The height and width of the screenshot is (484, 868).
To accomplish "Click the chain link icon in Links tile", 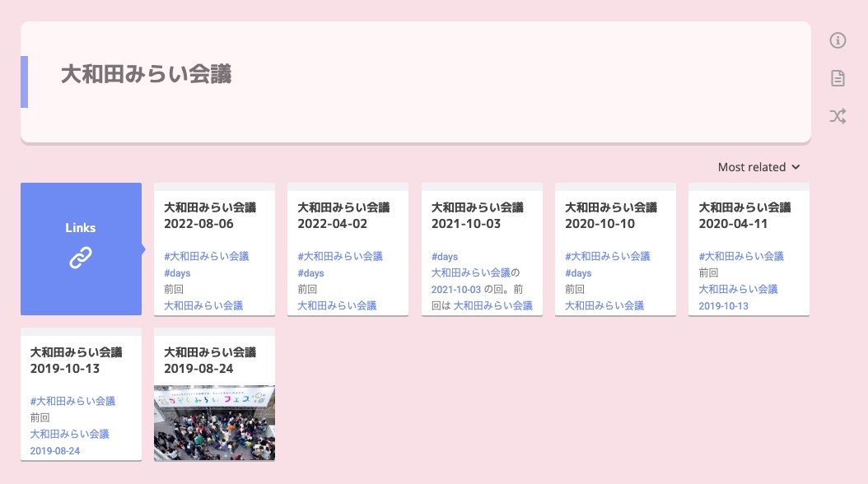I will click(x=80, y=258).
